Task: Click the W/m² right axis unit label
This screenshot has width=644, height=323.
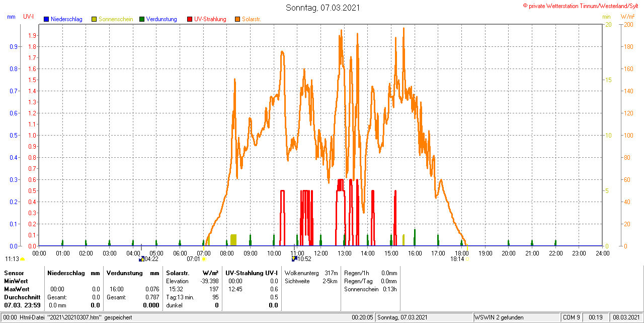Action: pyautogui.click(x=627, y=17)
